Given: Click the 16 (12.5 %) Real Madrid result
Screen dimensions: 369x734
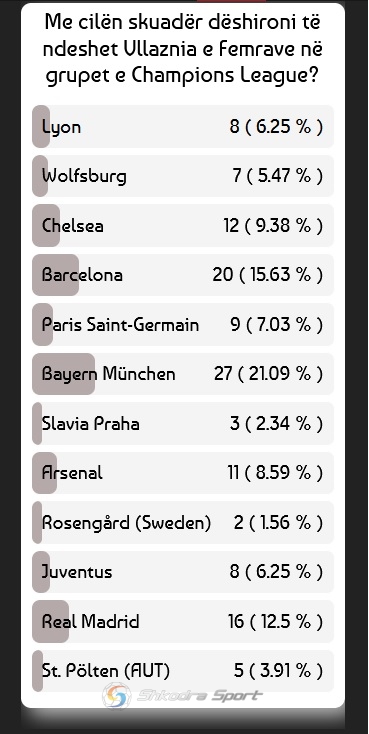Looking at the screenshot, I should pos(275,622).
